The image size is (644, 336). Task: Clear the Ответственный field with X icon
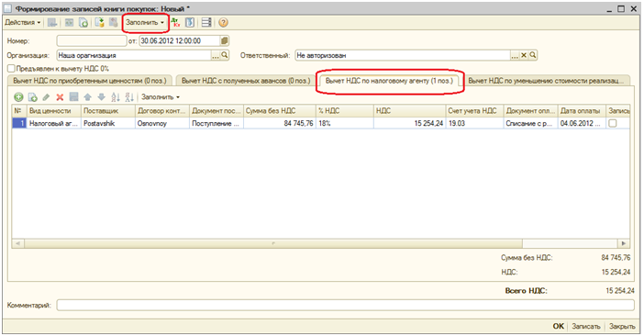524,55
